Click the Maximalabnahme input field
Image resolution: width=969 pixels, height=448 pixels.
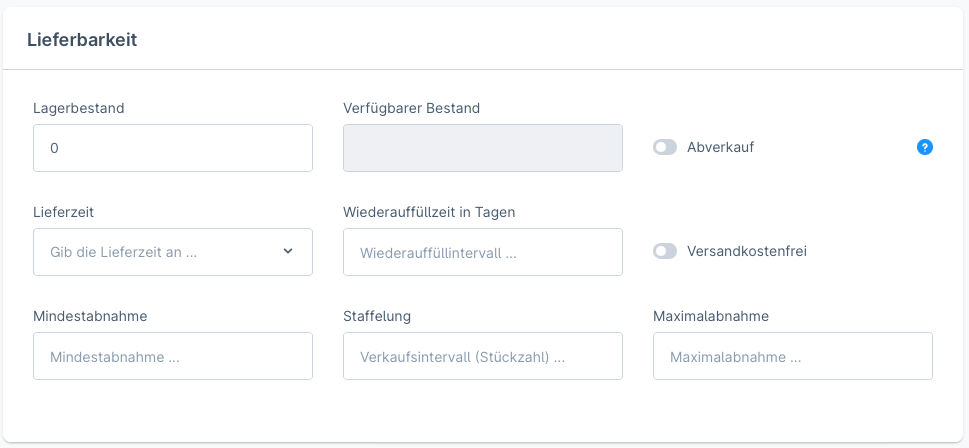point(792,356)
